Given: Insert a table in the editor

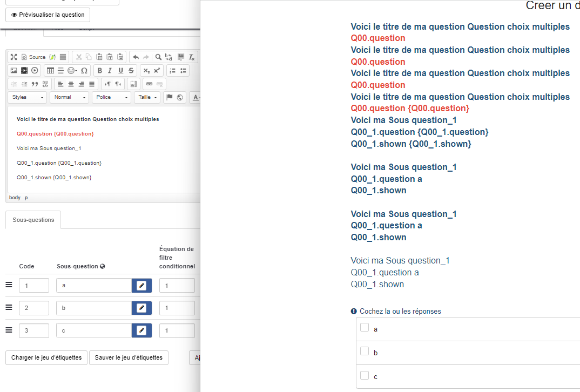Looking at the screenshot, I should coord(50,70).
